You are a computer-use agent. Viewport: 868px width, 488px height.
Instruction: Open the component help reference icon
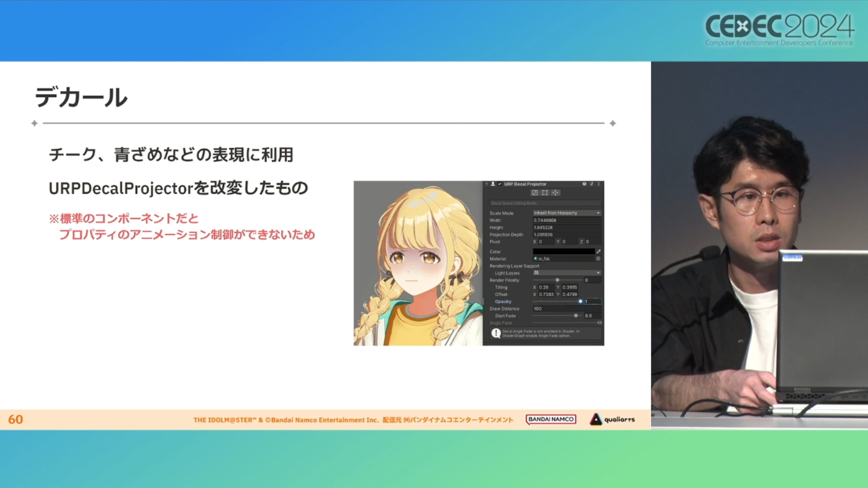(x=584, y=184)
